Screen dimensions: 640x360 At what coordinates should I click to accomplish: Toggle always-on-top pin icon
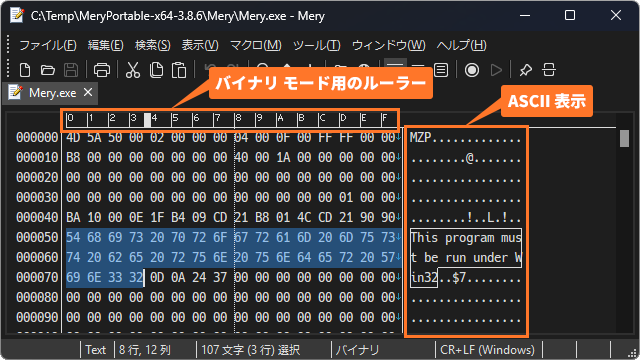(x=526, y=70)
